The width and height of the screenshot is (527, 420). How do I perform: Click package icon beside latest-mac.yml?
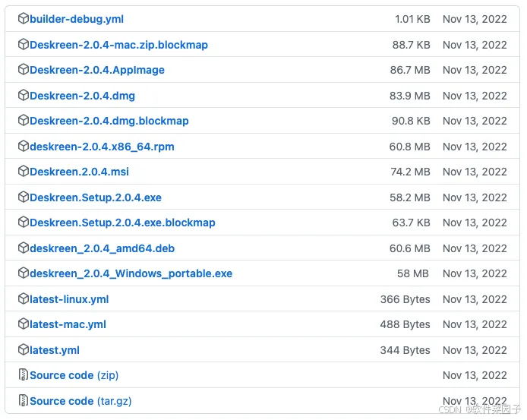24,324
